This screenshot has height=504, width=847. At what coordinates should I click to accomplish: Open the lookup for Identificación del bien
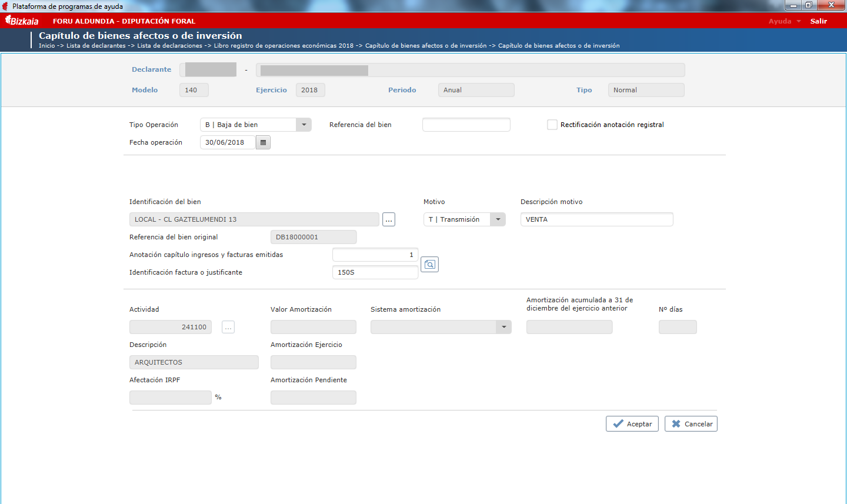point(389,219)
